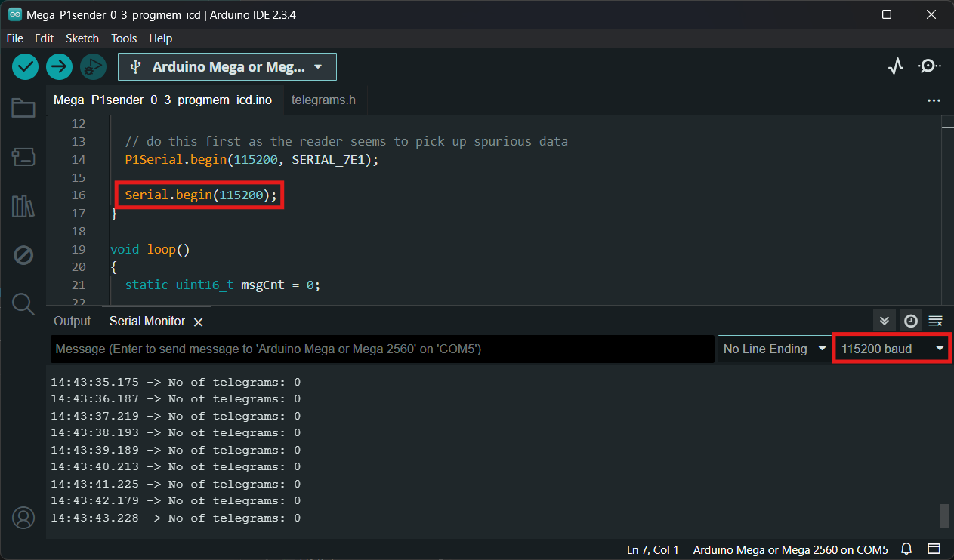Open the Arduino Mega board selector dropdown

coord(227,67)
